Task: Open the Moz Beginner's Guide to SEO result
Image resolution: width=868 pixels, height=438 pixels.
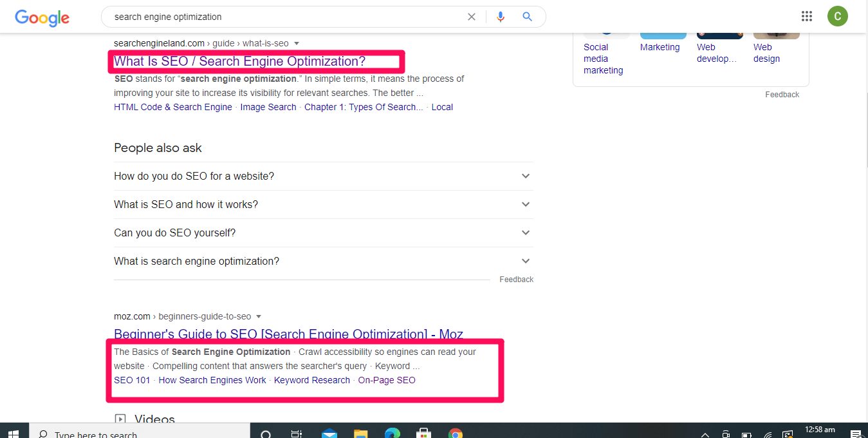Action: coord(288,334)
